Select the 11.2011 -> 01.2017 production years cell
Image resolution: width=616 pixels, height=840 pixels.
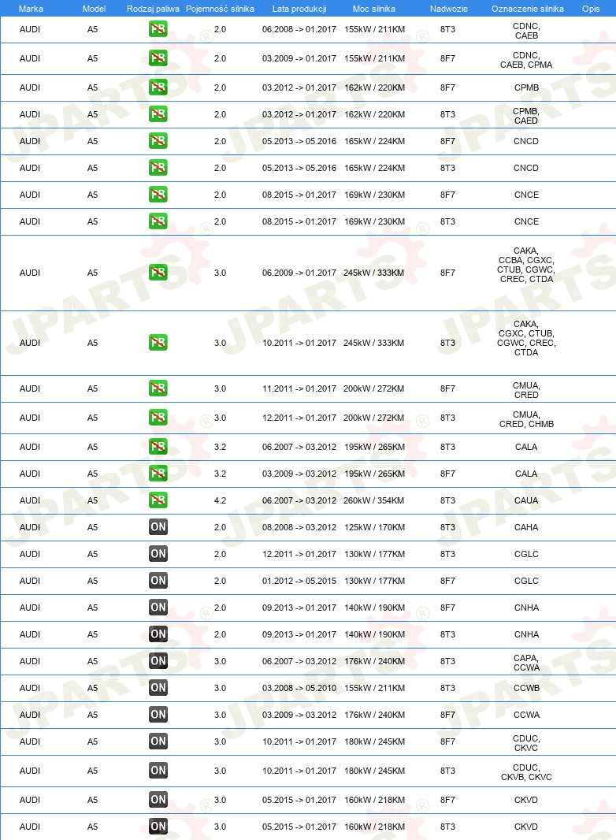(x=299, y=388)
